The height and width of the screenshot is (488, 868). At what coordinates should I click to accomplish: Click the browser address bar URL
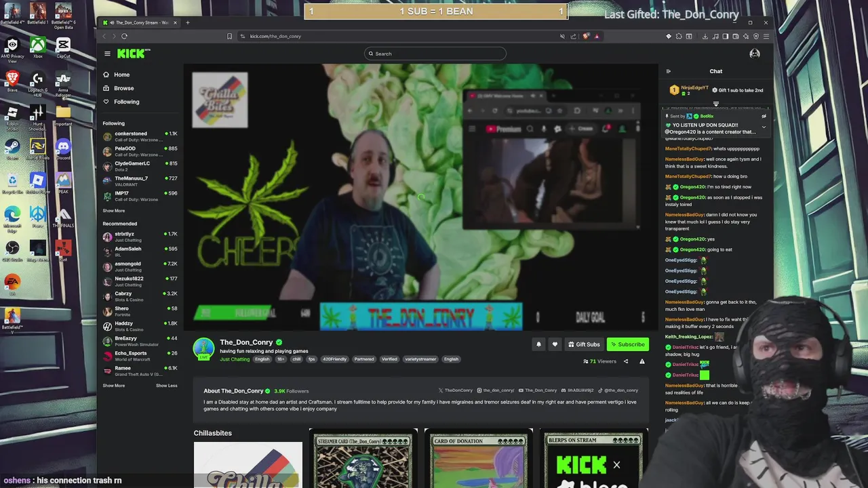(275, 36)
